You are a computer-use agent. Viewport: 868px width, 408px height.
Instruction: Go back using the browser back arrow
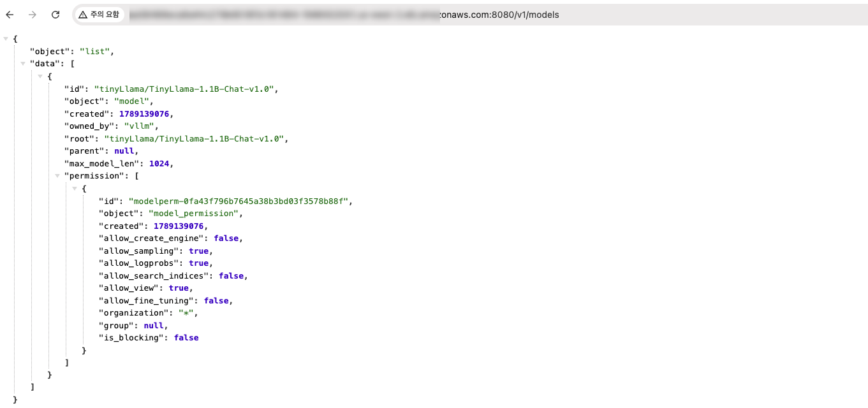(x=10, y=15)
